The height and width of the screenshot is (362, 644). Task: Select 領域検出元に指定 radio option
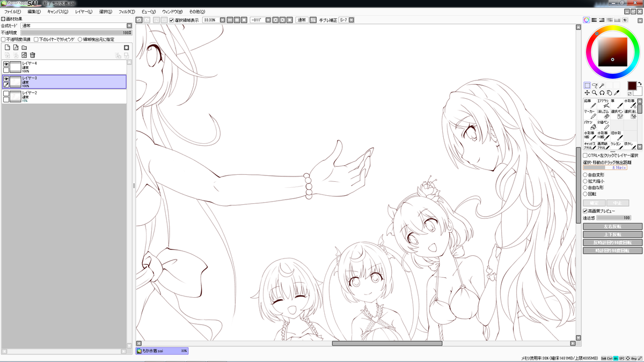point(80,39)
